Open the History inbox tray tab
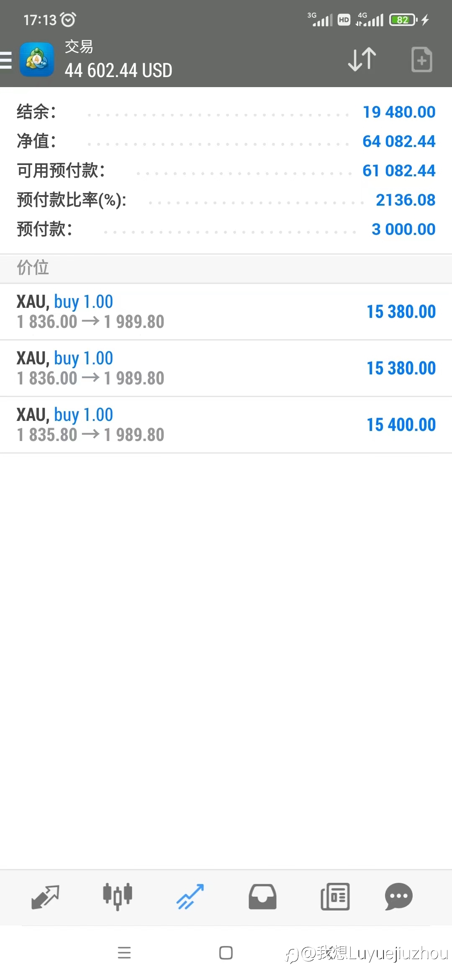 [262, 897]
